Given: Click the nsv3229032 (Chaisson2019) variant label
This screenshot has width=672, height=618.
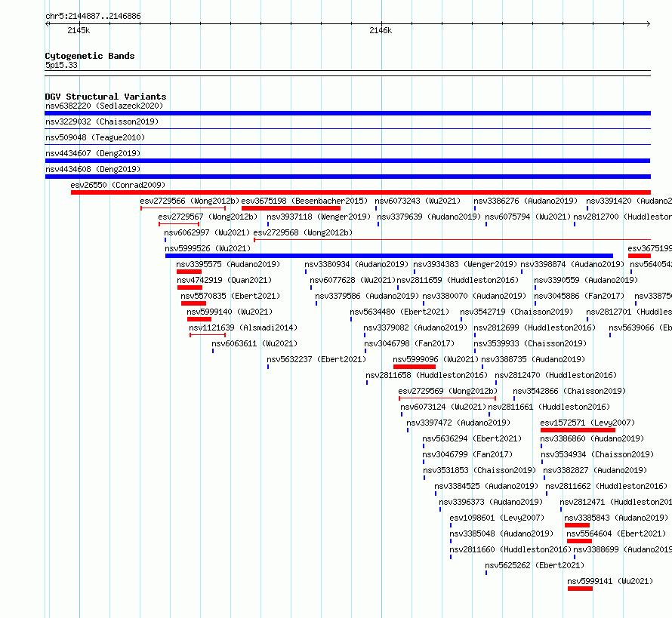Looking at the screenshot, I should [102, 121].
